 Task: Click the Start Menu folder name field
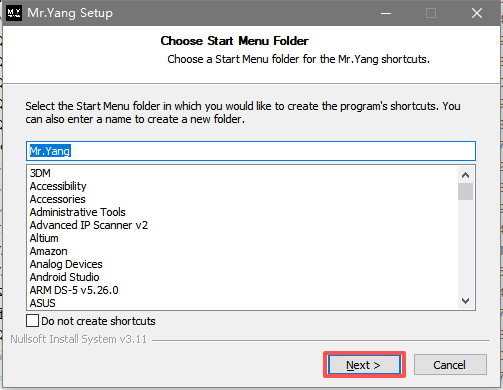pos(251,151)
